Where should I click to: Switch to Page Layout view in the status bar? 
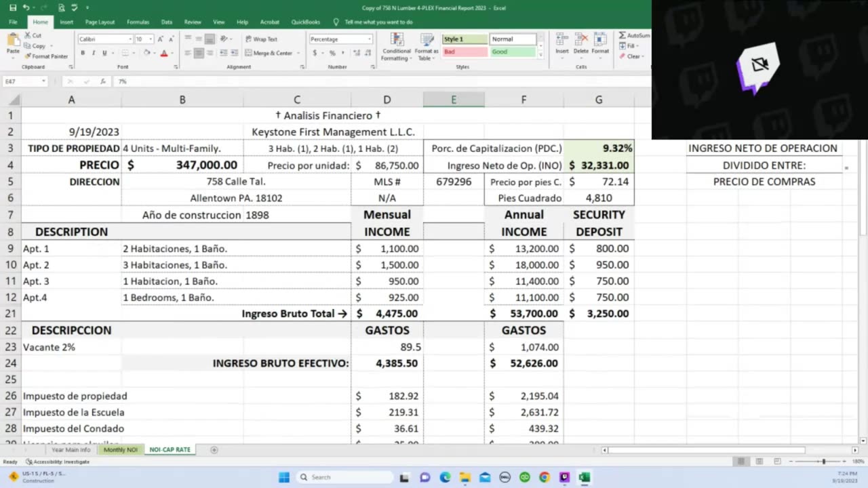point(759,462)
